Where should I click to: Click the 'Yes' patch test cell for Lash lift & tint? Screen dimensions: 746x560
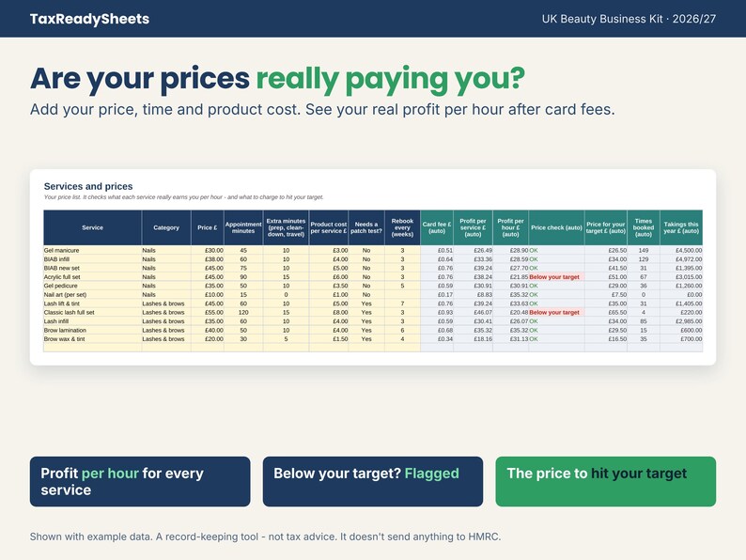(366, 303)
